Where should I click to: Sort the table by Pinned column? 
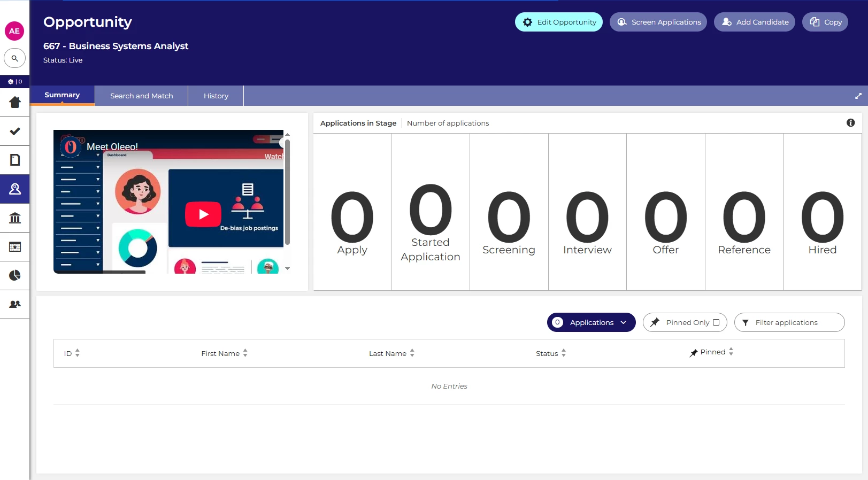tap(711, 352)
